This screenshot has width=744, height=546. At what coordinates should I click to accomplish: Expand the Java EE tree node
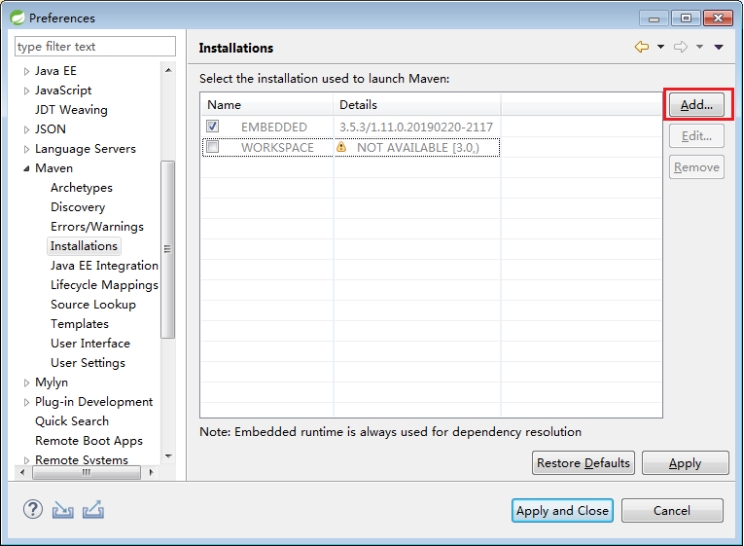(x=27, y=71)
